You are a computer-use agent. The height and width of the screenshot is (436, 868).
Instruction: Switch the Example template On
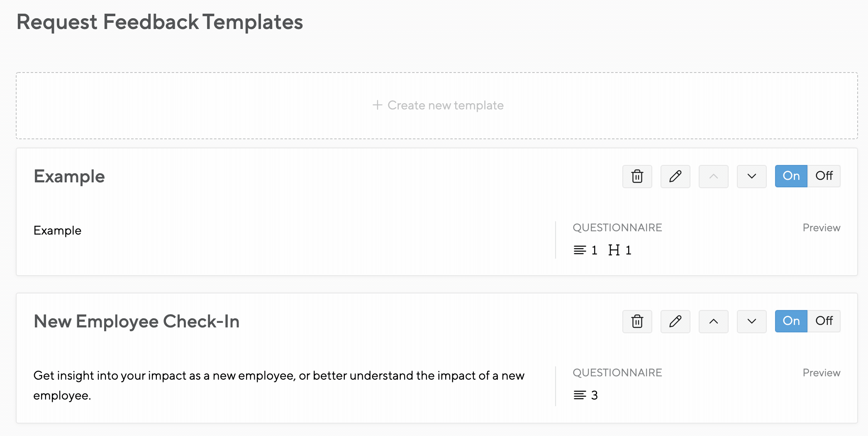click(791, 176)
